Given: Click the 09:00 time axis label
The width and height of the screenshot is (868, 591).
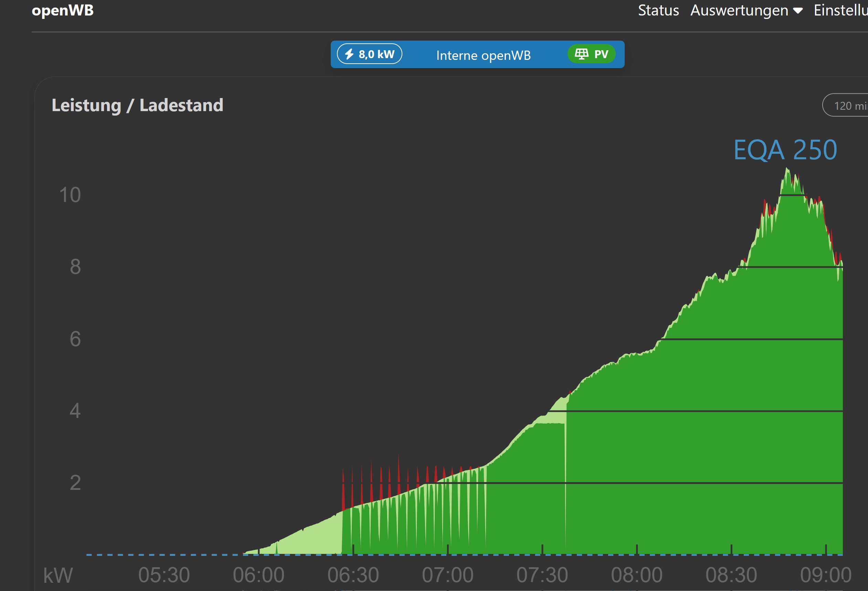Looking at the screenshot, I should [825, 574].
